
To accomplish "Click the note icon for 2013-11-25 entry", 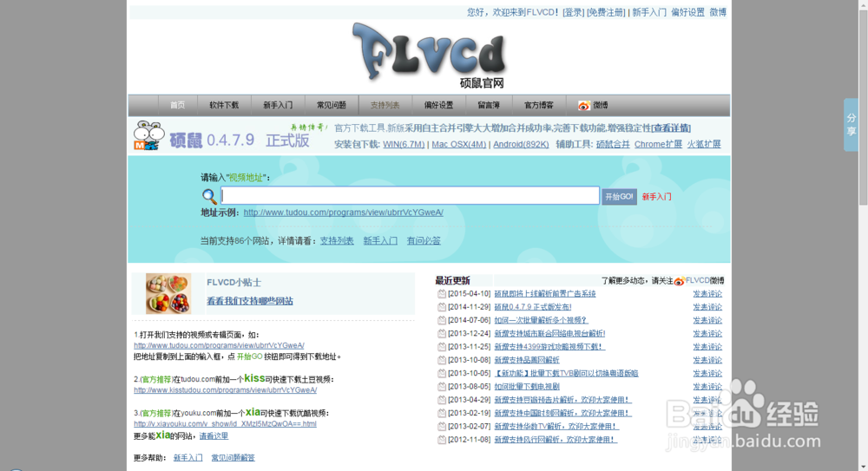I will (442, 347).
